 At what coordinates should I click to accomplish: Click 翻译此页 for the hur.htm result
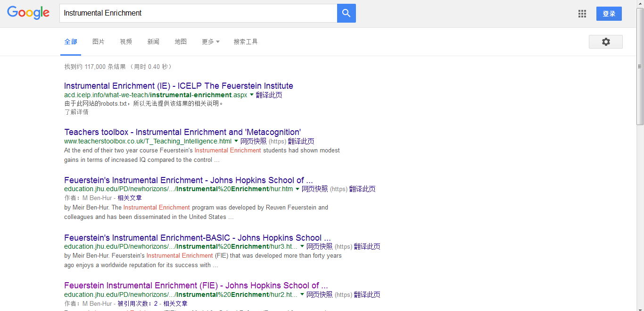point(362,189)
